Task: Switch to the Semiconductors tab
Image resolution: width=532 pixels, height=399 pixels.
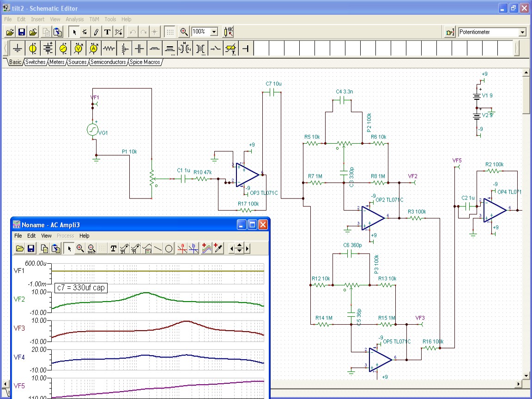Action: point(108,62)
